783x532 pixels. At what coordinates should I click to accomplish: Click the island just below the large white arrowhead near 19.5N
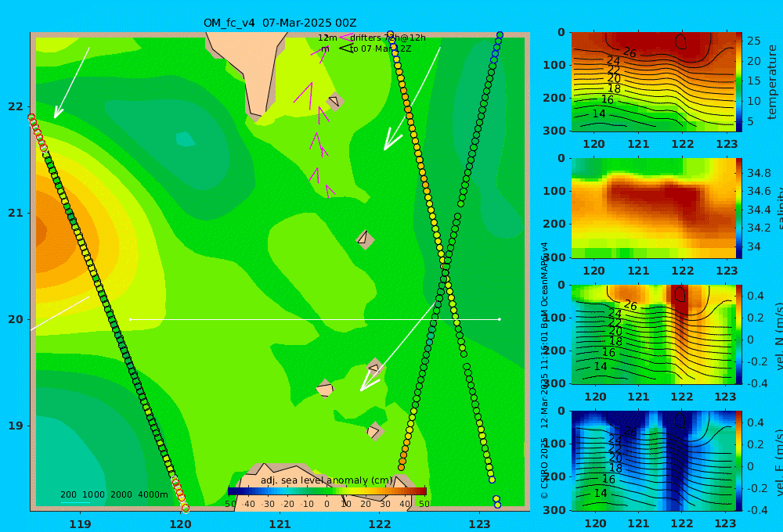(374, 368)
